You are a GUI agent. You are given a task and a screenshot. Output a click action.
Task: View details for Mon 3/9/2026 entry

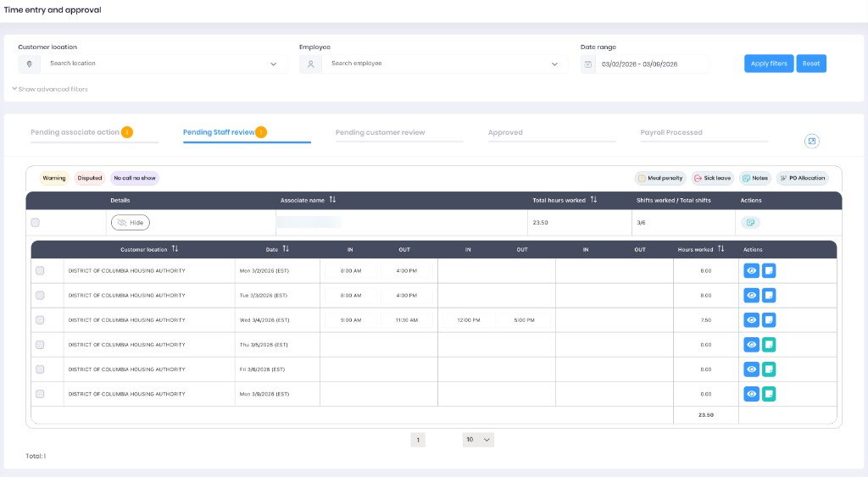coord(751,394)
